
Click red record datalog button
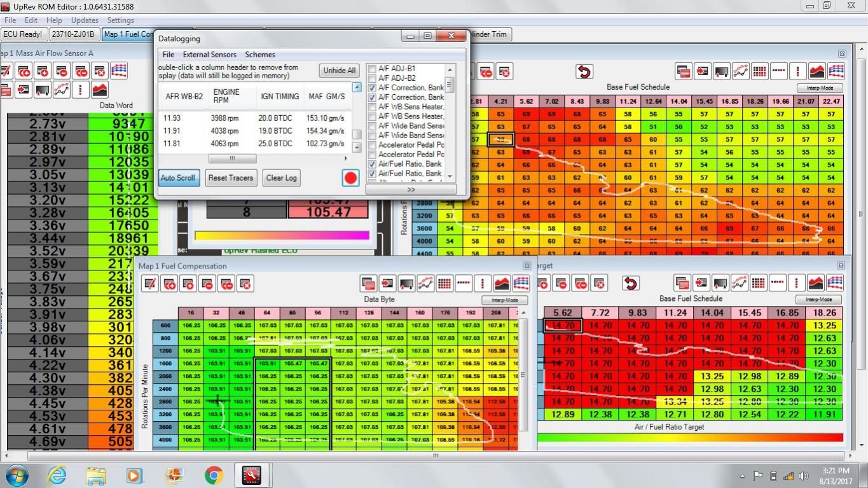350,178
